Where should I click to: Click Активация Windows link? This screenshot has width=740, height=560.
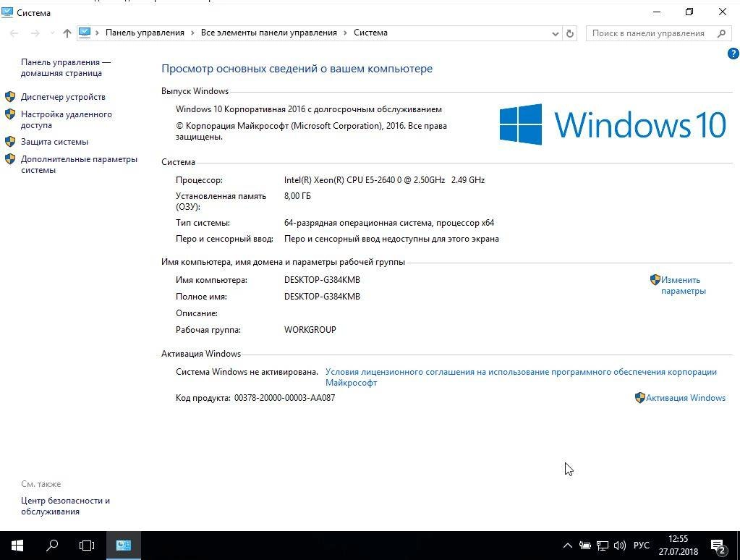tap(686, 398)
